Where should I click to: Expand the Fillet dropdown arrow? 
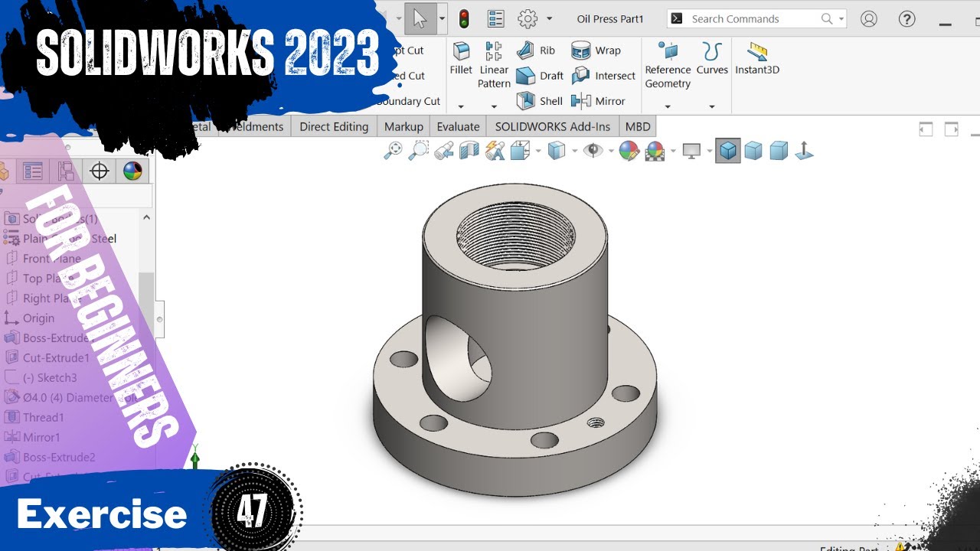[461, 106]
